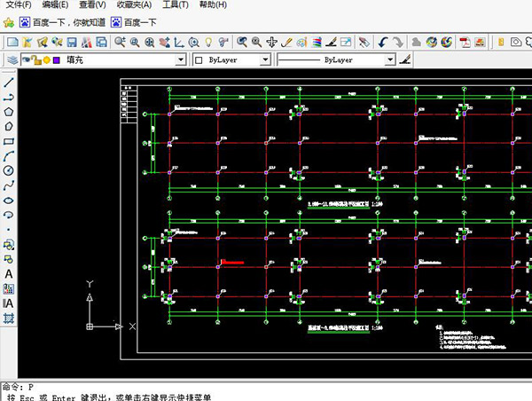Select the Rectangle drawing tool
This screenshot has height=401, width=532.
(x=9, y=141)
